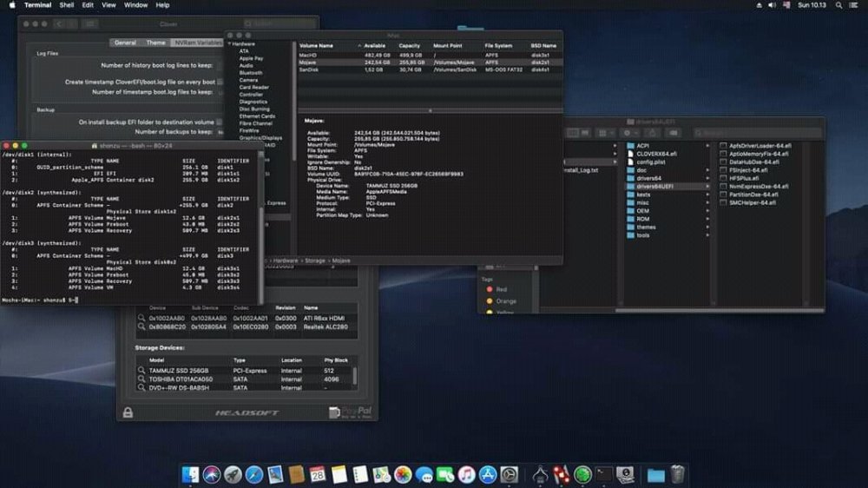Click magnifier icon beside Realtek ALC280

click(141, 326)
